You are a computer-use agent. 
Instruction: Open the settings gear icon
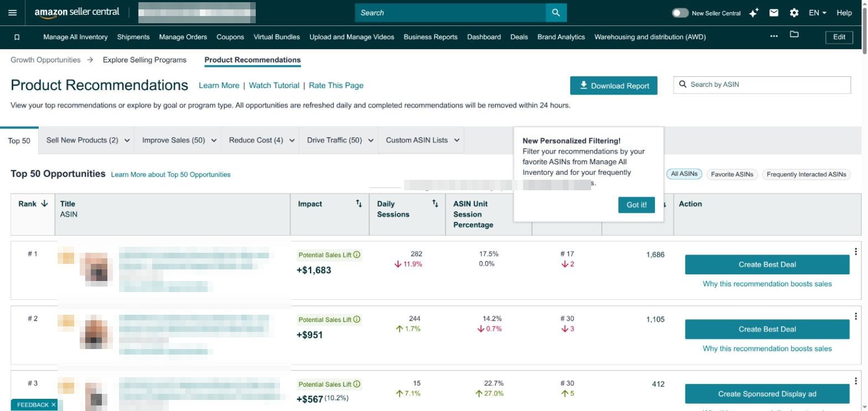click(794, 13)
